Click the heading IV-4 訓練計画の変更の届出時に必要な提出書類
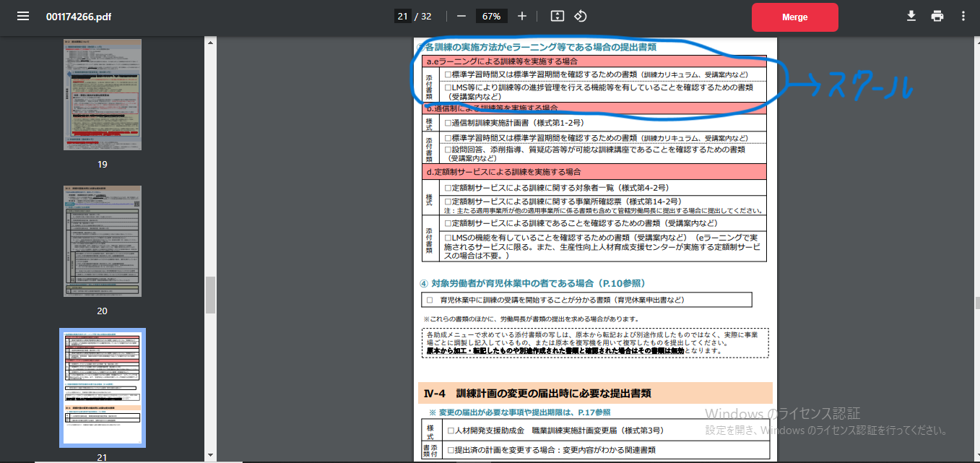980x463 pixels. [537, 394]
